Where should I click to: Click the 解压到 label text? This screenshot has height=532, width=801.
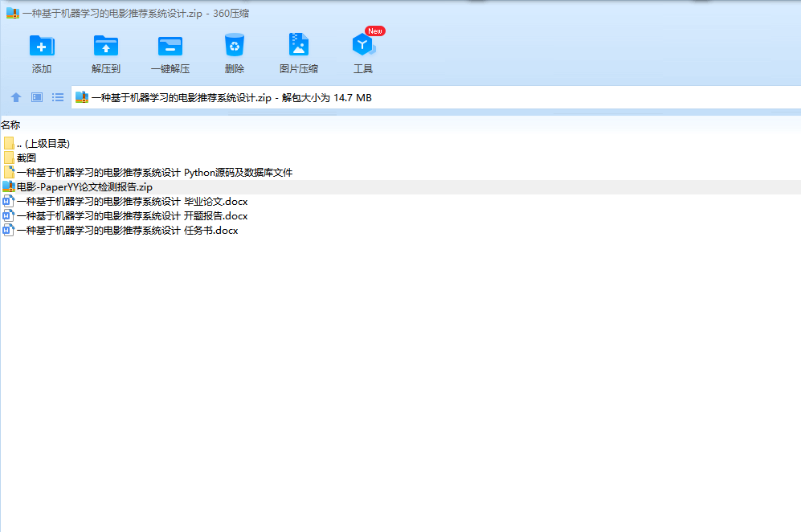pyautogui.click(x=106, y=69)
